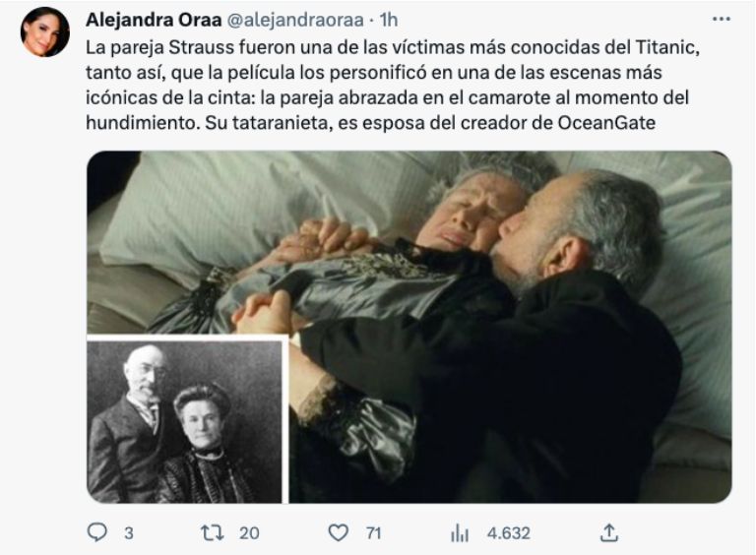756x555 pixels.
Task: Retweet using the arrows icon
Action: click(x=213, y=532)
